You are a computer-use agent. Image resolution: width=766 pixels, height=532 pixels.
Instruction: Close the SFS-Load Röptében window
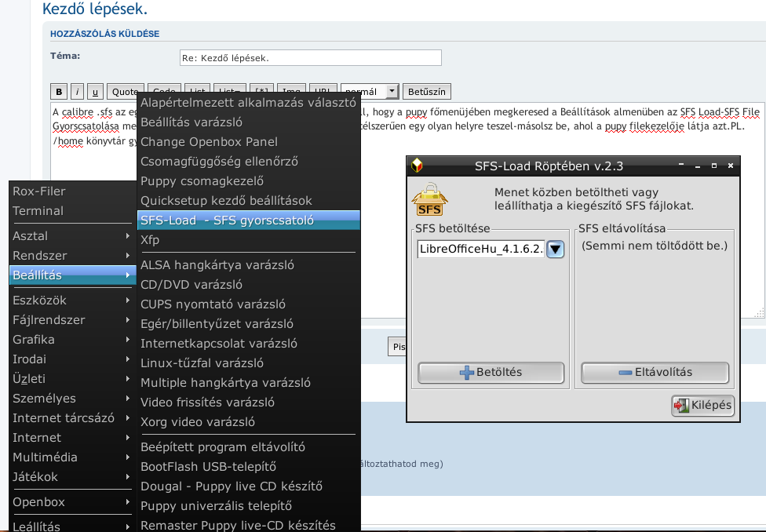731,166
